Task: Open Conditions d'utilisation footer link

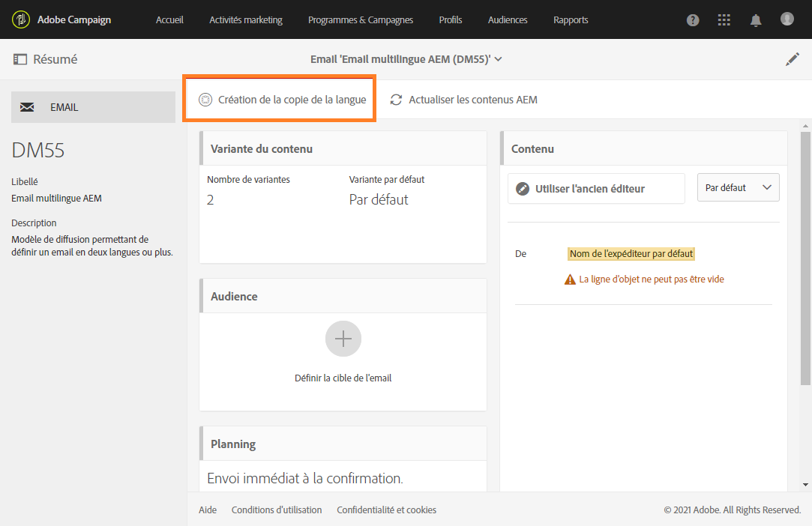Action: pyautogui.click(x=277, y=510)
